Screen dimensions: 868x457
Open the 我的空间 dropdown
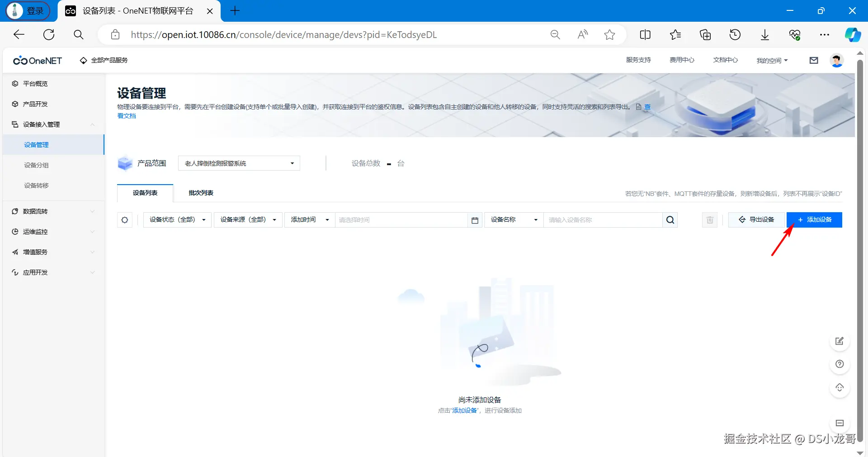pyautogui.click(x=772, y=60)
